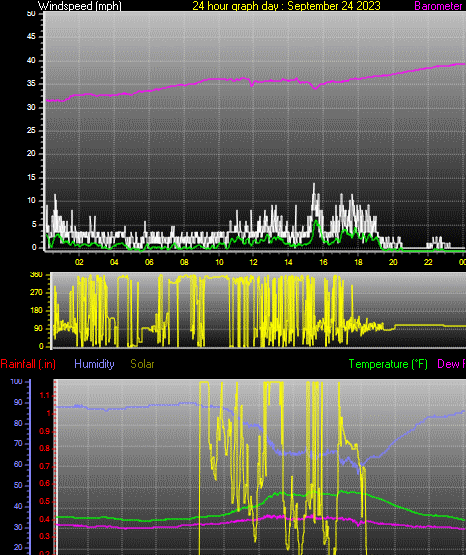Click the 90 degree wind direction label
Viewport: 466px width, 555px height.
[38, 328]
